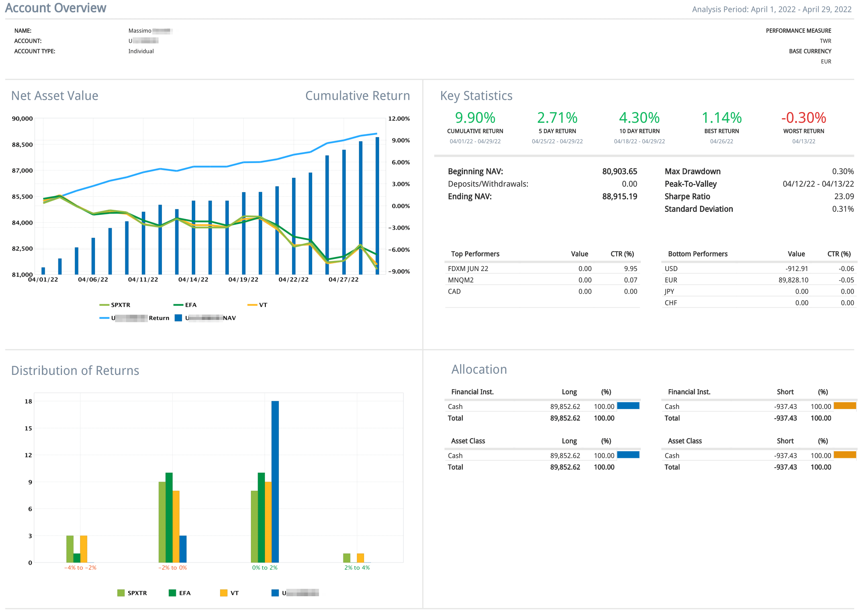Click the Cumulative Return heading
868x611 pixels.
(357, 96)
